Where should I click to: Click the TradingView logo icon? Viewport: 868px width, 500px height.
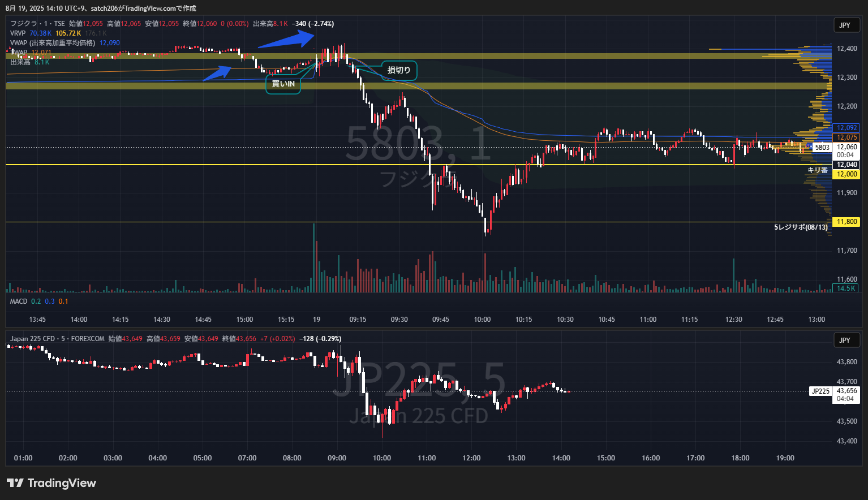pos(15,483)
